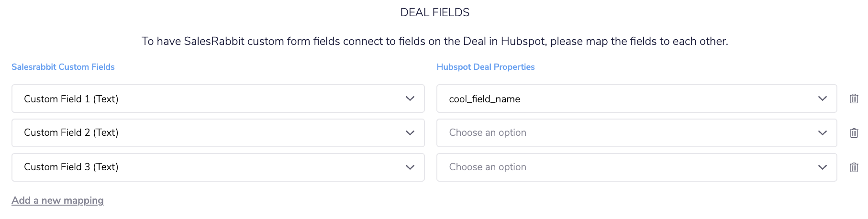Screen dimensions: 868x219
Task: Expand chevron arrow on Custom Field 3 selector
Action: click(x=410, y=167)
